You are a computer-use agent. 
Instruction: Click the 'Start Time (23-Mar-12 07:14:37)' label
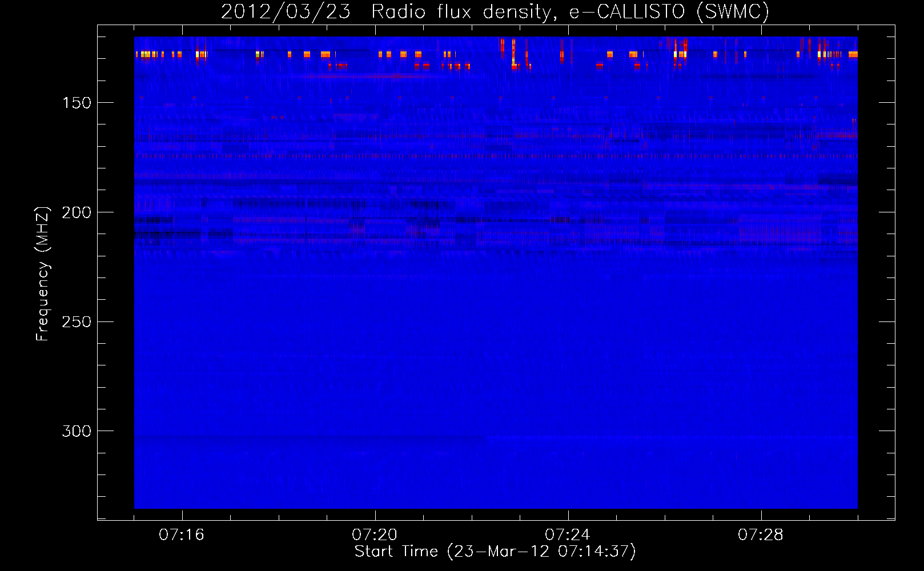(x=495, y=552)
